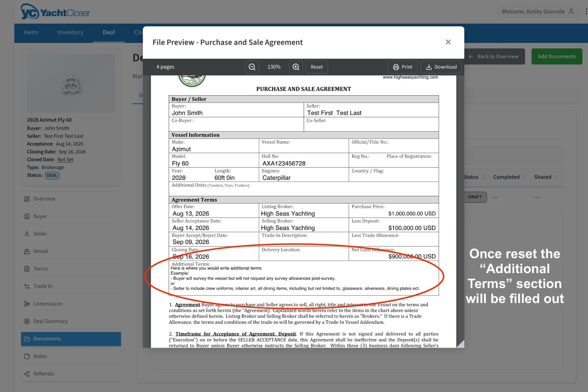Print the Purchase and Sale Agreement
The height and width of the screenshot is (392, 588).
[x=403, y=67]
